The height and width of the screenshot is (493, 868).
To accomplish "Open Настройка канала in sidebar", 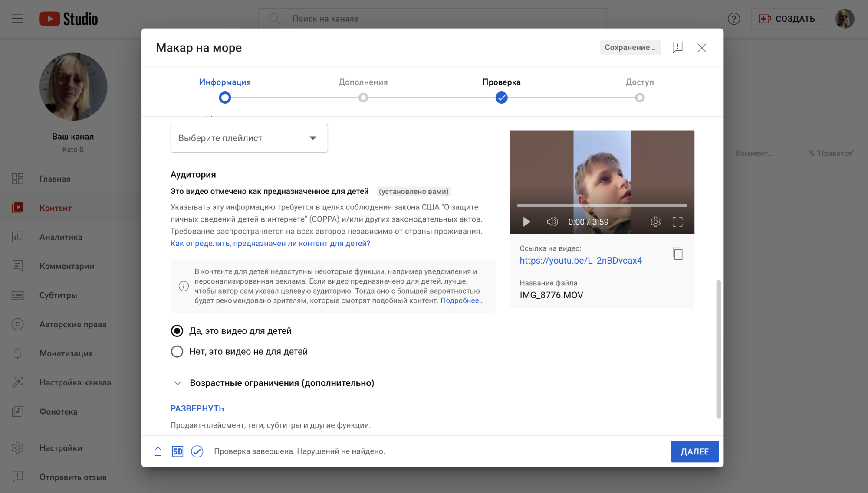I will [75, 382].
